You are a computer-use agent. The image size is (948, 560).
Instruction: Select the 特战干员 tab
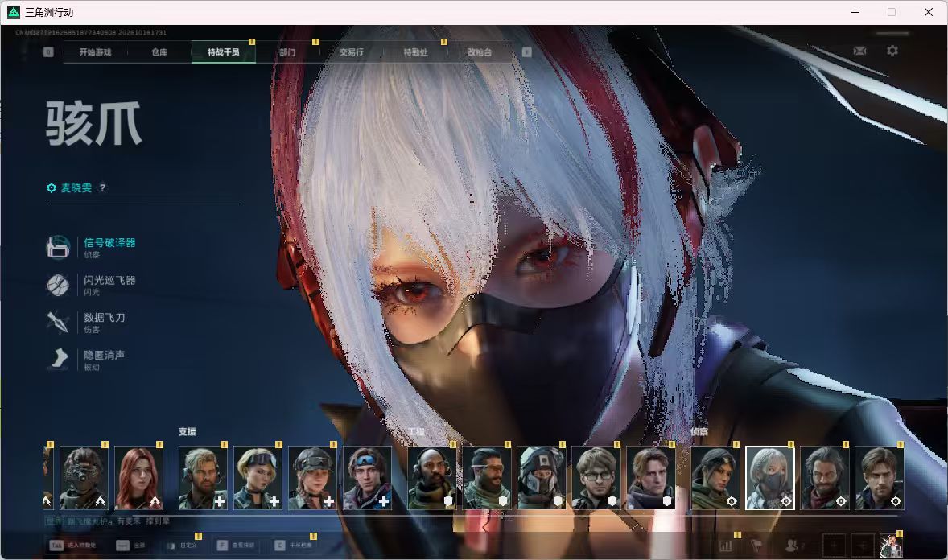[223, 52]
